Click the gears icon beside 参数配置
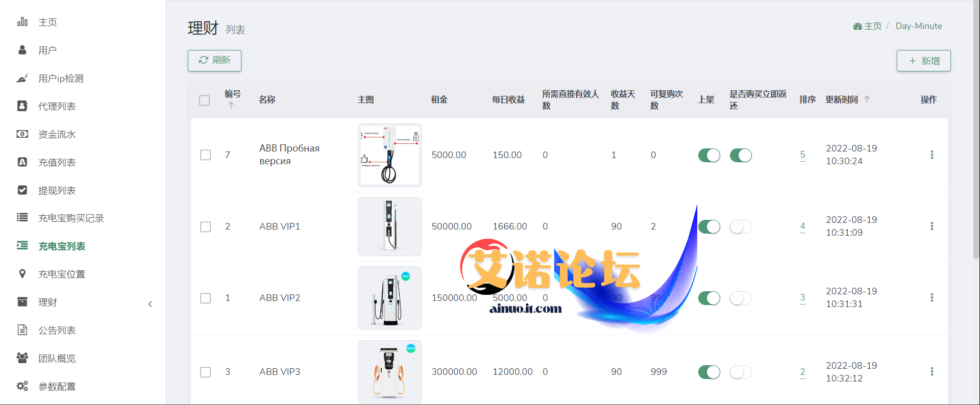 pyautogui.click(x=22, y=386)
